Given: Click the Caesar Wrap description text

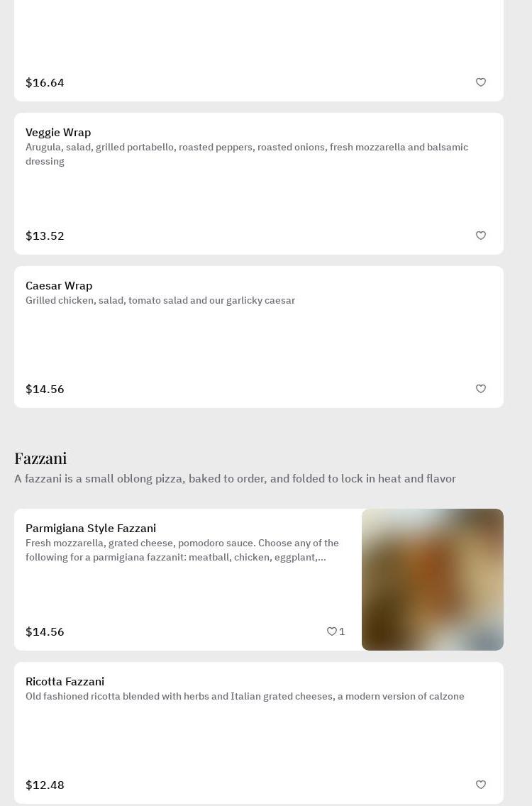Looking at the screenshot, I should pos(160,301).
